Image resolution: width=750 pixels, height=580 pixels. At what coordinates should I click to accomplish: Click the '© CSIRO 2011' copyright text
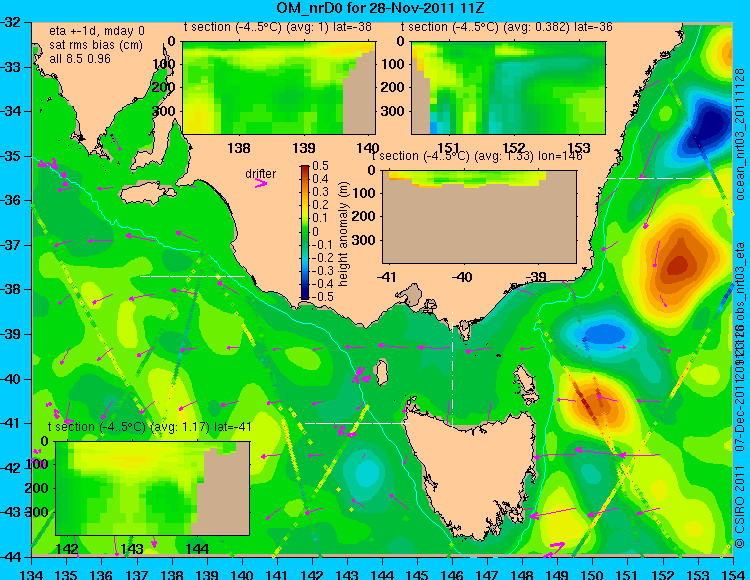tap(740, 506)
